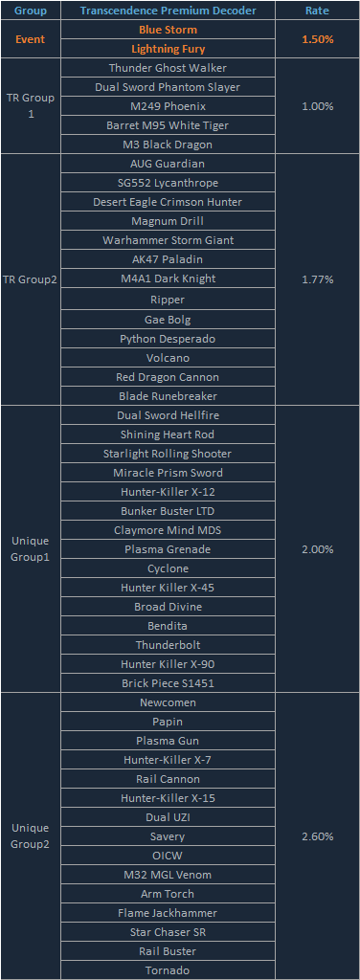Select the Lightning Fury event entry
Image resolution: width=360 pixels, height=980 pixels.
[169, 49]
